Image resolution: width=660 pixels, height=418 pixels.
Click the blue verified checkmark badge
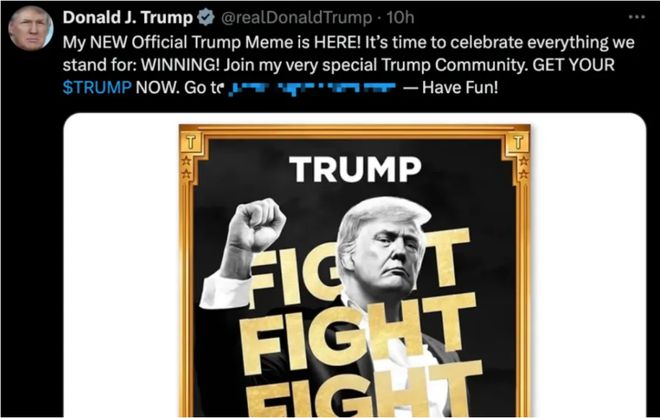[206, 18]
